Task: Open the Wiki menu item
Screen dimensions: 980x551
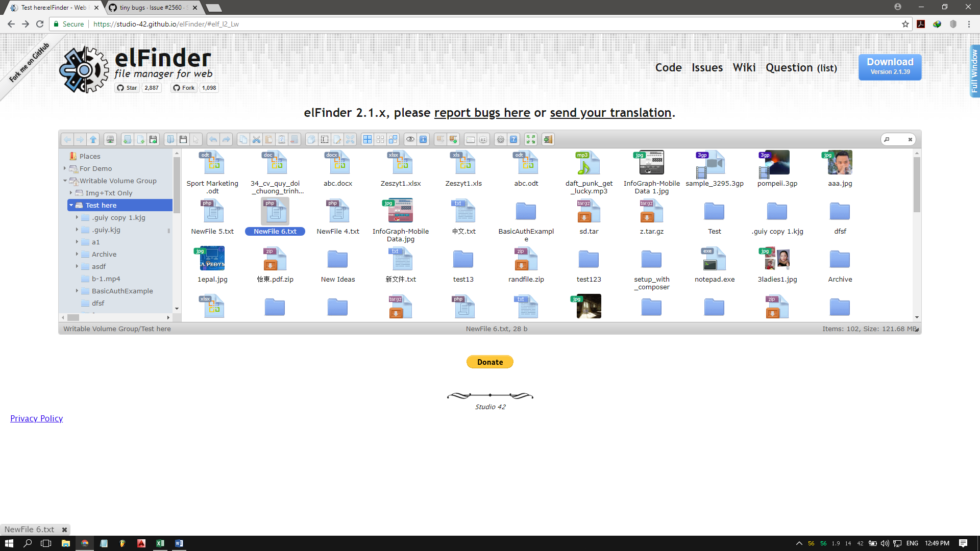Action: click(744, 67)
